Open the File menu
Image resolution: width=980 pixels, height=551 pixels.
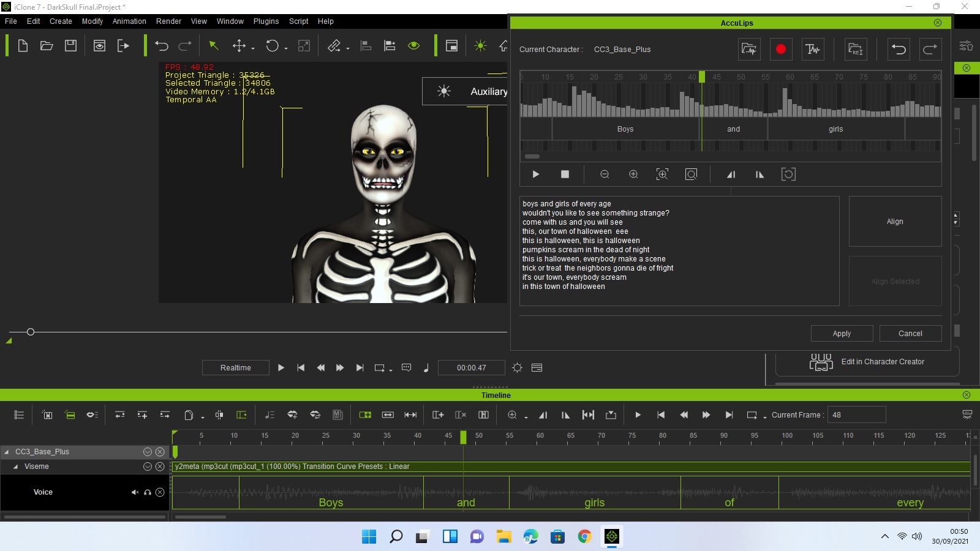[x=11, y=21]
